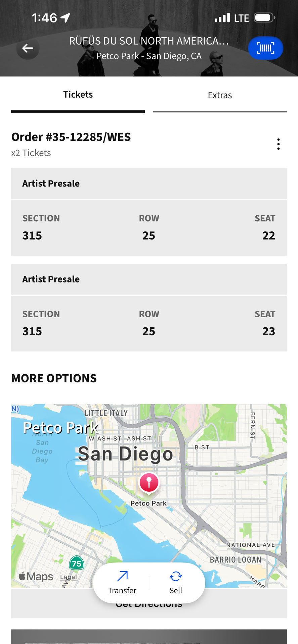Tap the back arrow button

point(28,48)
